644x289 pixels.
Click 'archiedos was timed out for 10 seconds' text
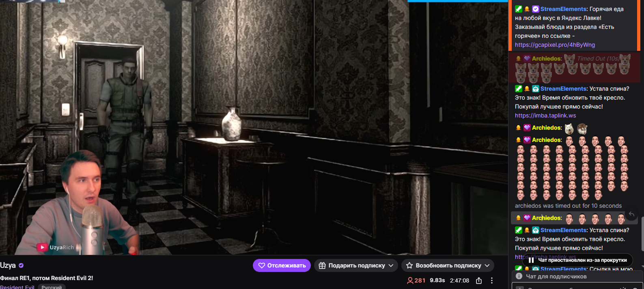[x=568, y=206]
